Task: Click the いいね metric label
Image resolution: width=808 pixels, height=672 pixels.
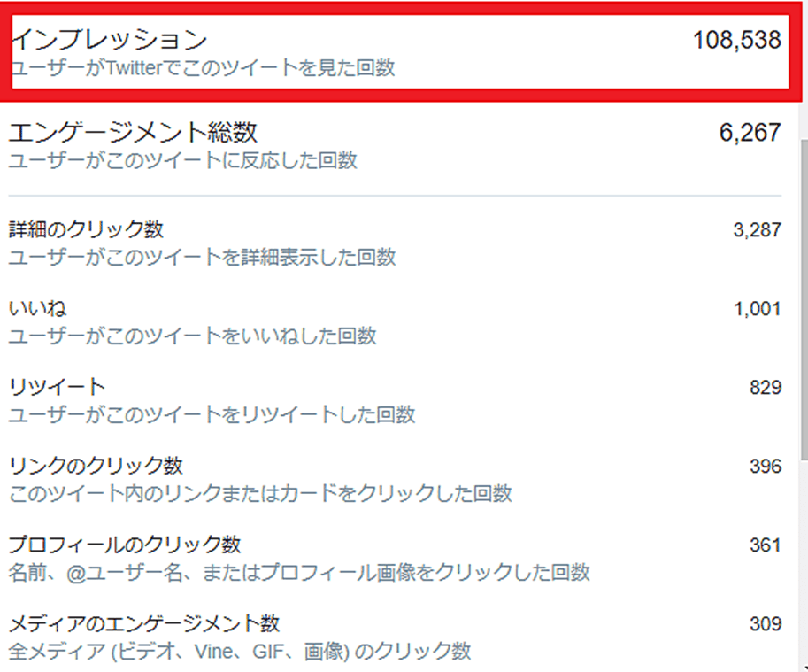Action: pos(38,309)
